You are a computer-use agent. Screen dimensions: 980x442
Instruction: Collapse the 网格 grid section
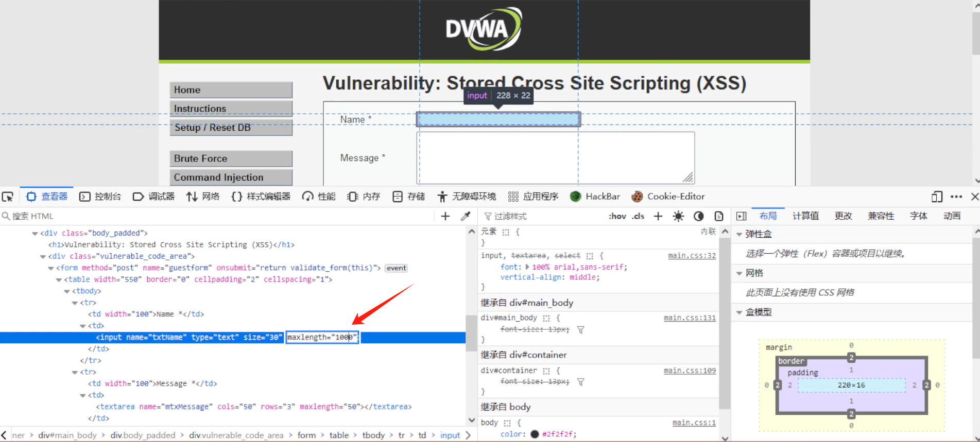740,273
